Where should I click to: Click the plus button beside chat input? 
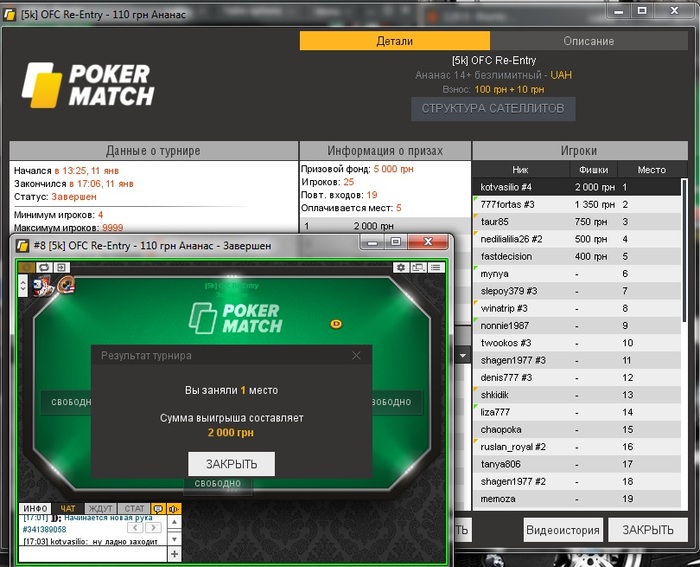pos(174,554)
